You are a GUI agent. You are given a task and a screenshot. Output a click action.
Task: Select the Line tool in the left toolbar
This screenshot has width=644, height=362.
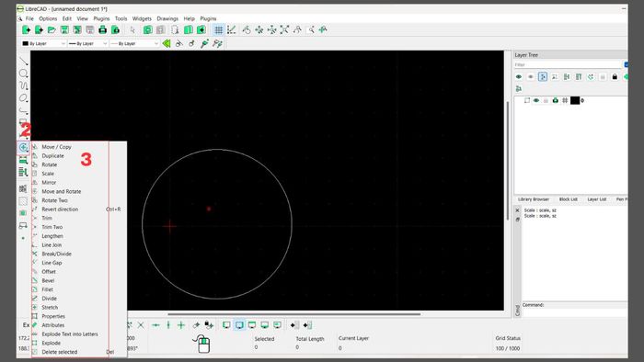(23, 62)
